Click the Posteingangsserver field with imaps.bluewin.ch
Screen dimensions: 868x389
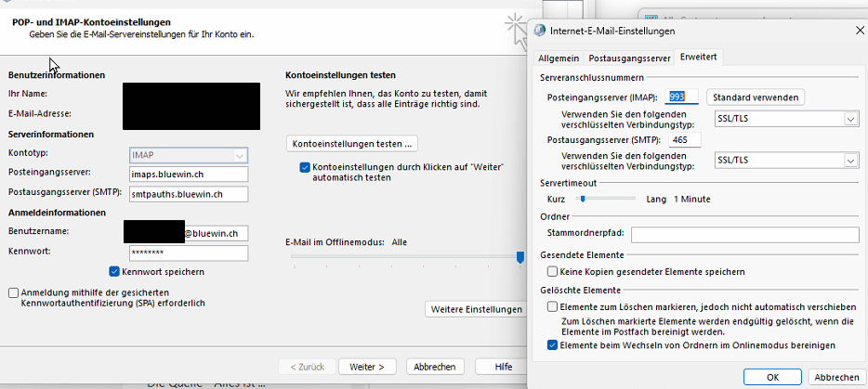coord(189,174)
